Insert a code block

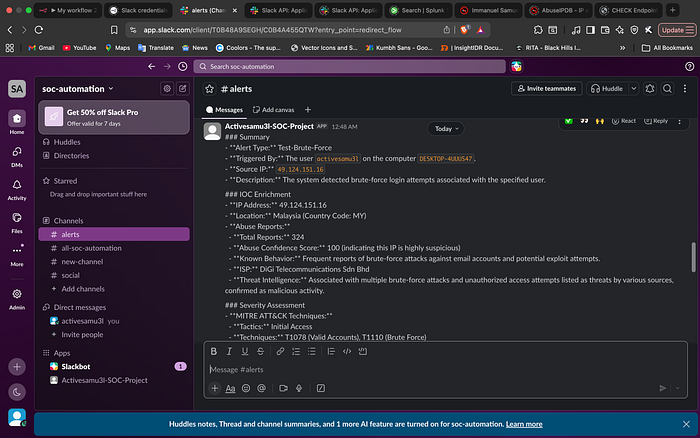tap(362, 351)
